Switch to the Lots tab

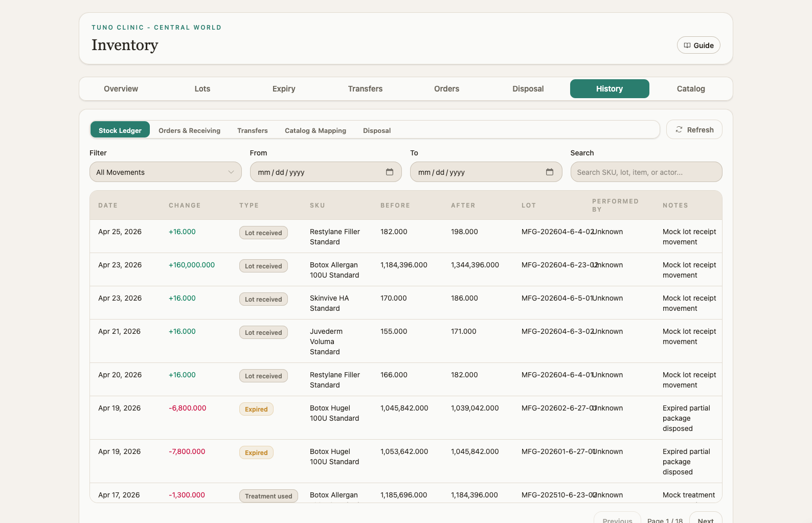coord(202,88)
